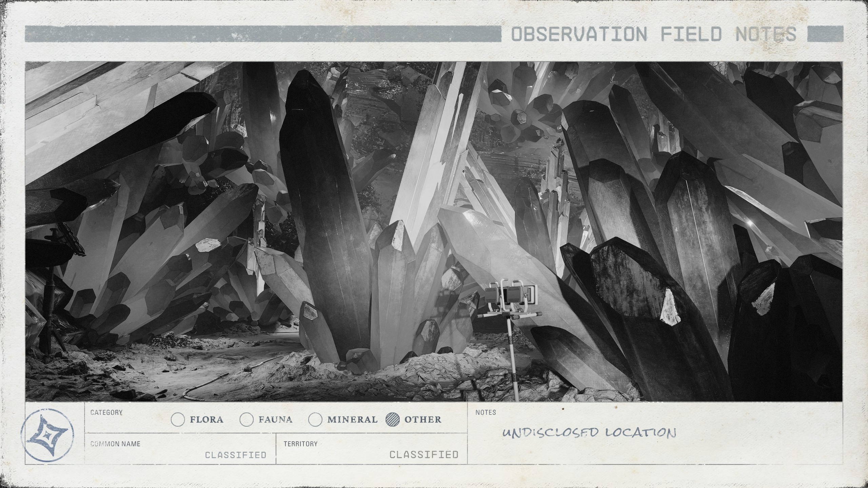868x488 pixels.
Task: Click the Territory CLASSIFIED field
Action: coord(423,454)
